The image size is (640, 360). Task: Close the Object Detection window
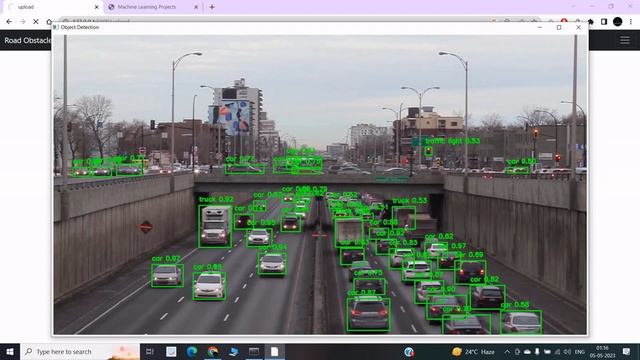578,27
